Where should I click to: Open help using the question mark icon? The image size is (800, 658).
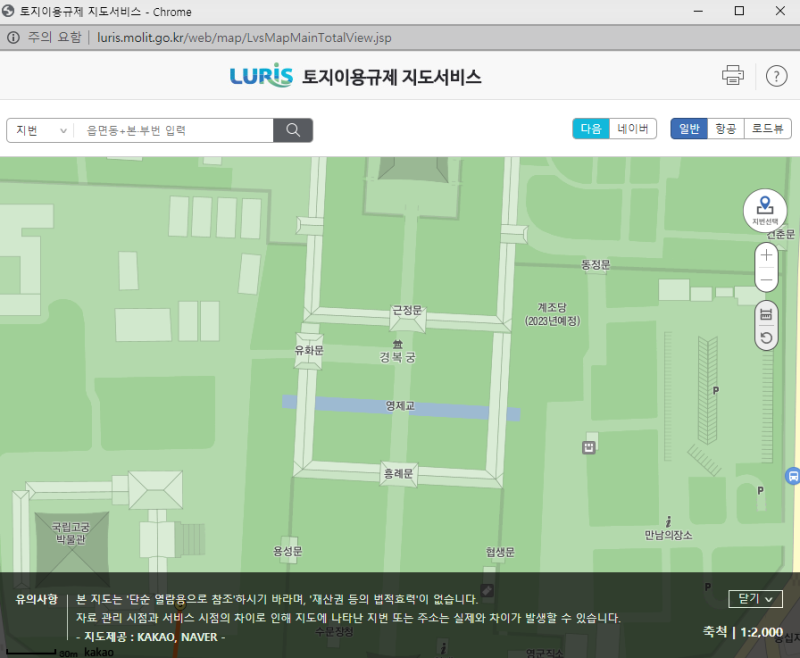pyautogui.click(x=776, y=75)
